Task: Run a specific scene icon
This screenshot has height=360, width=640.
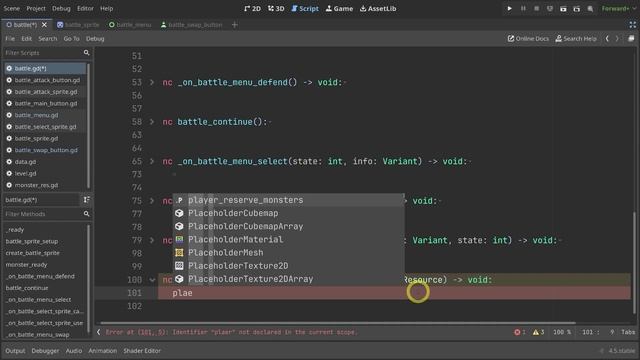Action: (577, 9)
